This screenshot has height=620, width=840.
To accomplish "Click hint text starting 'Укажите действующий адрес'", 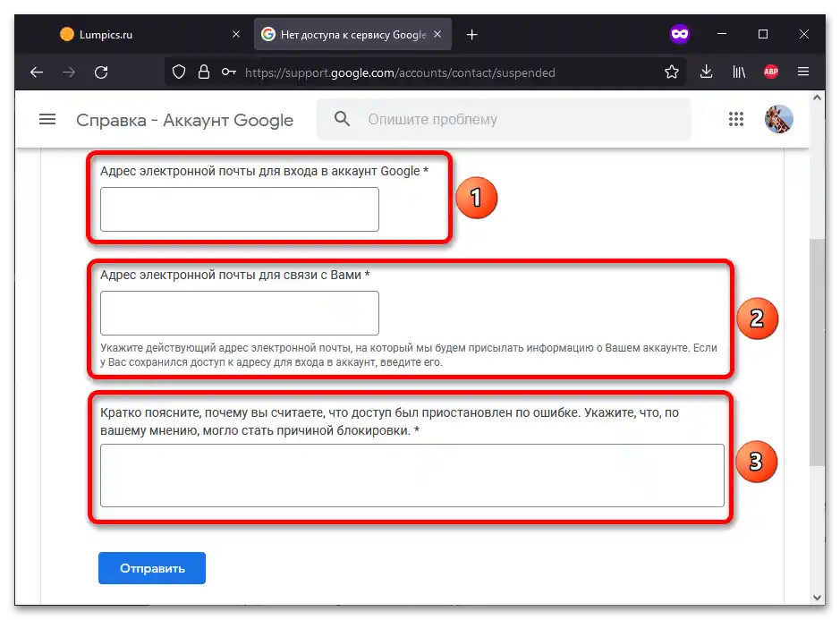I will coord(408,355).
